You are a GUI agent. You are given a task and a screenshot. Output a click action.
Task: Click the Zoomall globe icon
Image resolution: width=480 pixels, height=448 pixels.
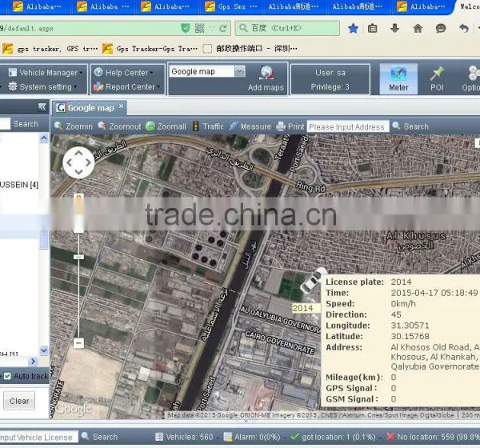tap(150, 126)
